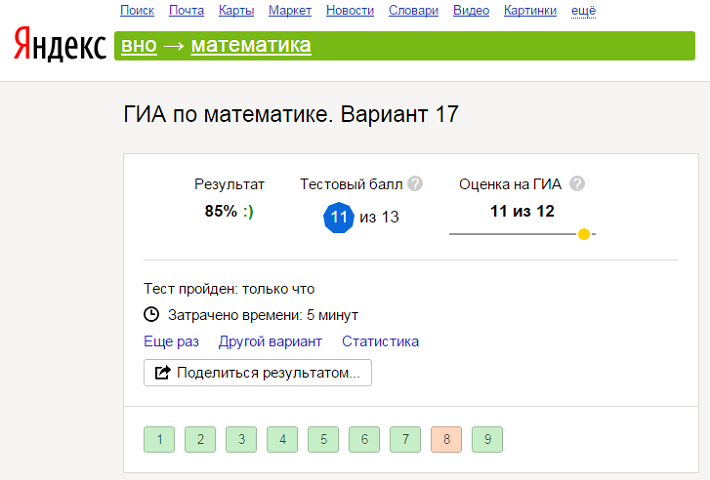Open the Почта link in top bar
This screenshot has height=480, width=710.
tap(186, 11)
